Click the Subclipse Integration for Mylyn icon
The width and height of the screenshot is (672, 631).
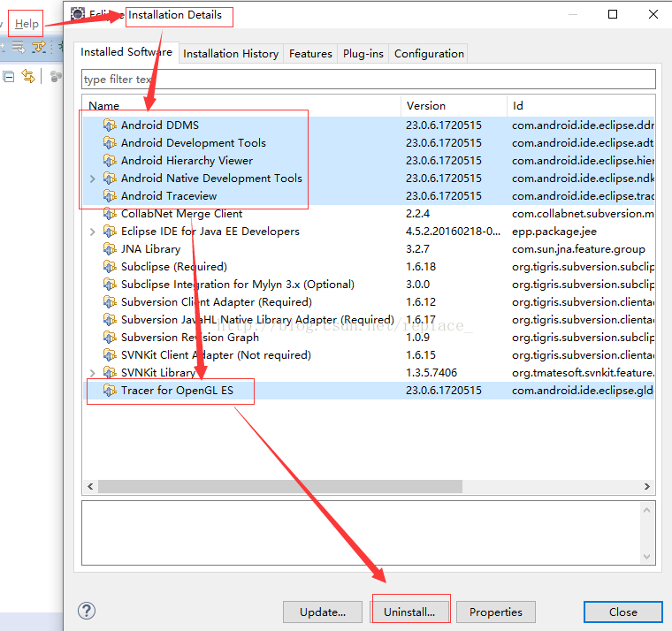[110, 284]
